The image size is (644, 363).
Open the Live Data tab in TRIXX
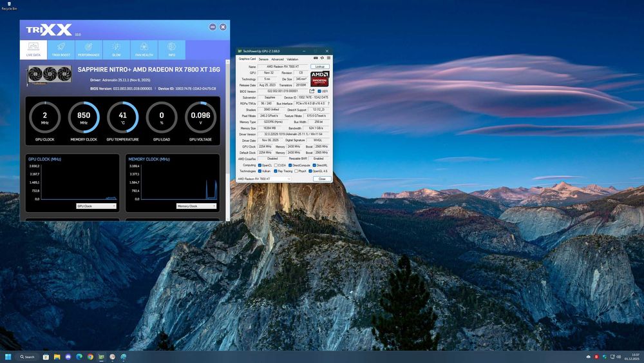[33, 50]
